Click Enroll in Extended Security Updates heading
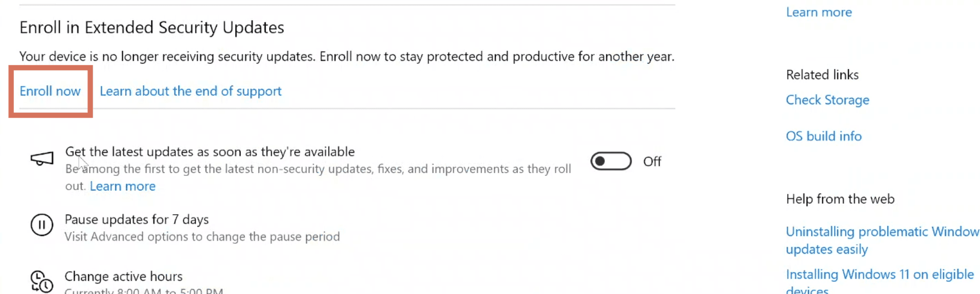The width and height of the screenshot is (980, 294). pyautogui.click(x=152, y=28)
